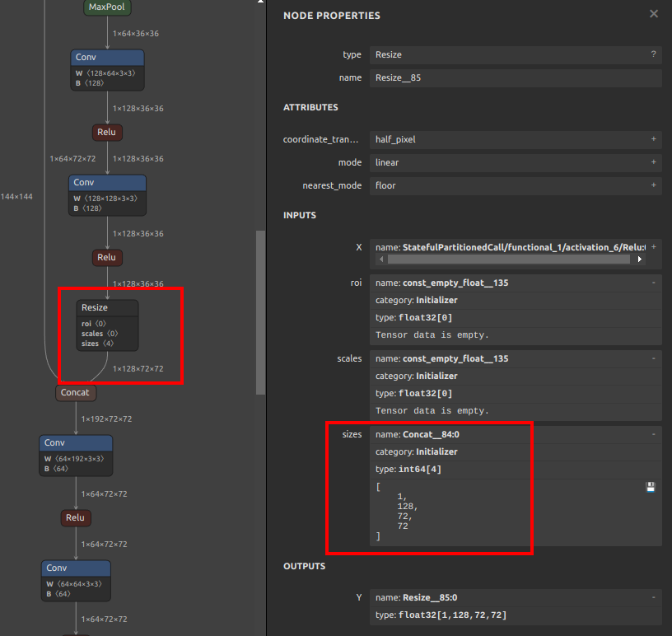Select the Concat node in the graph
The image size is (672, 636).
[76, 393]
